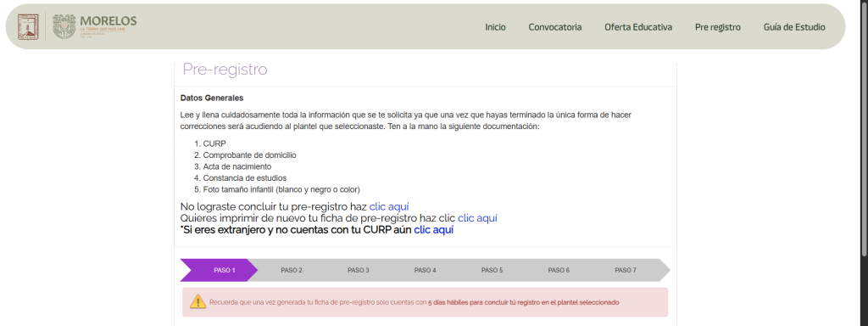Select the PASO 3 step

pyautogui.click(x=359, y=270)
